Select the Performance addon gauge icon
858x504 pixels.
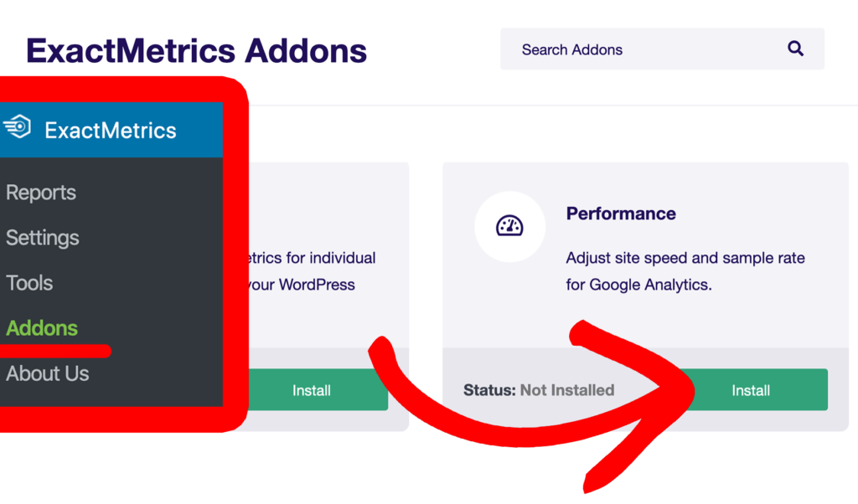pos(509,226)
